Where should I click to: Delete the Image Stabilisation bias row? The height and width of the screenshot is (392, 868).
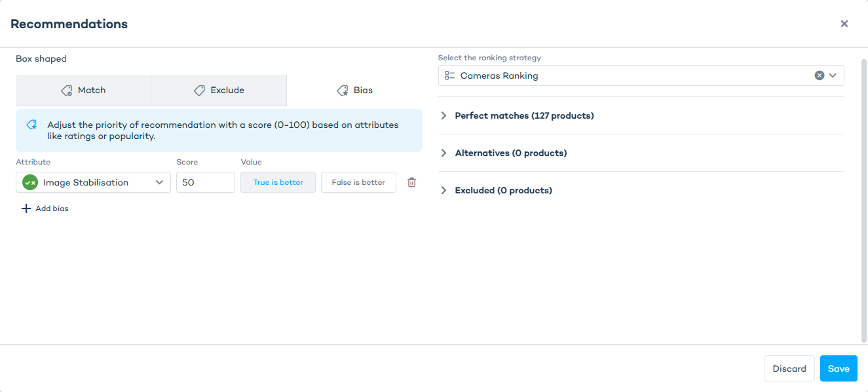click(411, 182)
